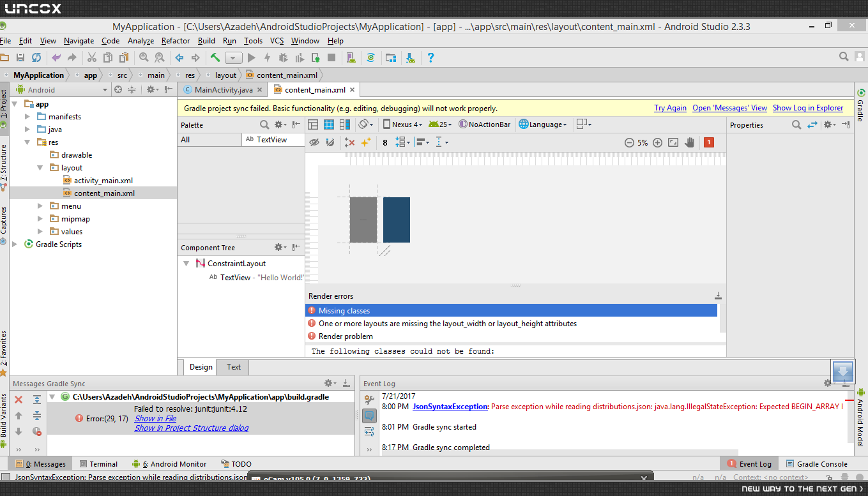The image size is (868, 496).
Task: Click the Save All toolbar icon
Action: [x=20, y=57]
